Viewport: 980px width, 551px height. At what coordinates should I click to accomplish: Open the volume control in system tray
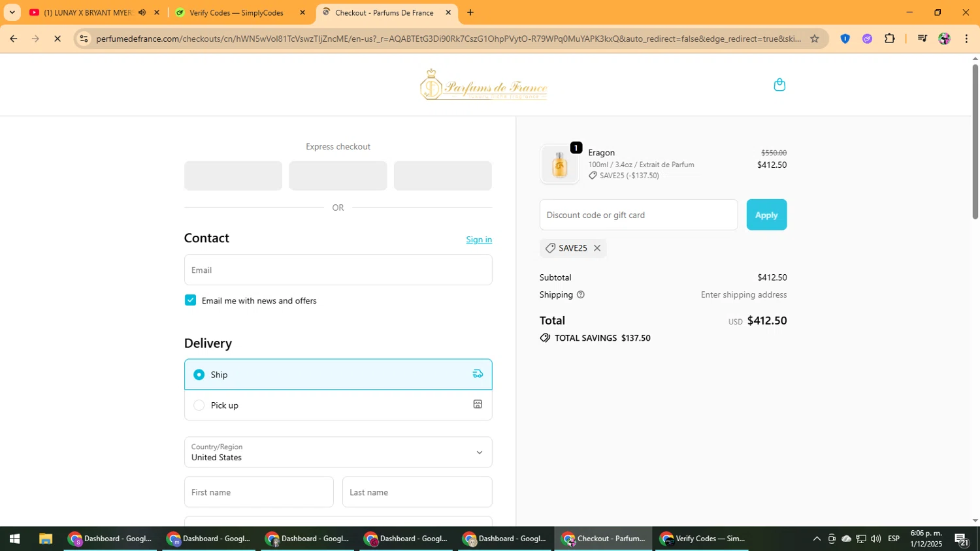(x=876, y=539)
